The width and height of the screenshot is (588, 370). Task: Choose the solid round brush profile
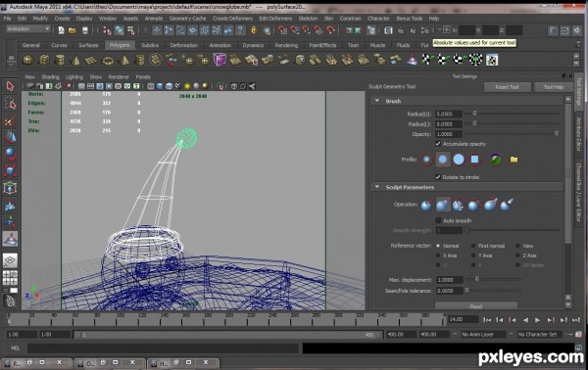coord(459,160)
